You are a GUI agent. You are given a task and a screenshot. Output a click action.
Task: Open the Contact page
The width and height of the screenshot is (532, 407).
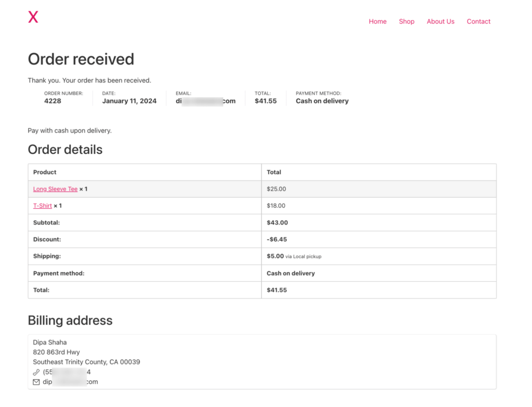point(478,22)
